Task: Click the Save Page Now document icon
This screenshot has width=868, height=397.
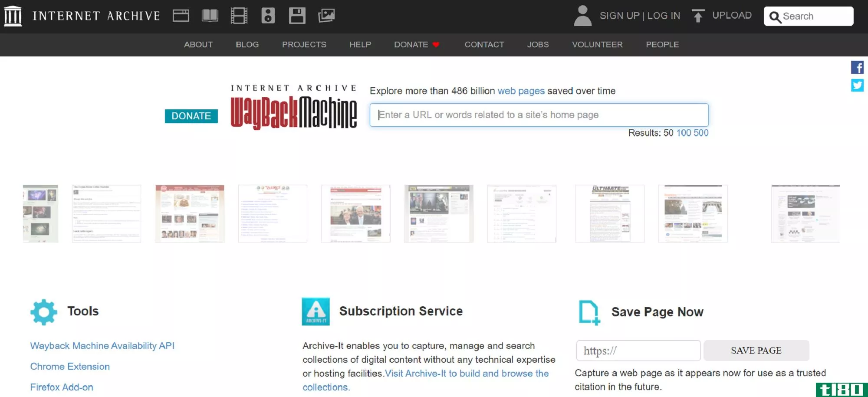Action: point(589,312)
